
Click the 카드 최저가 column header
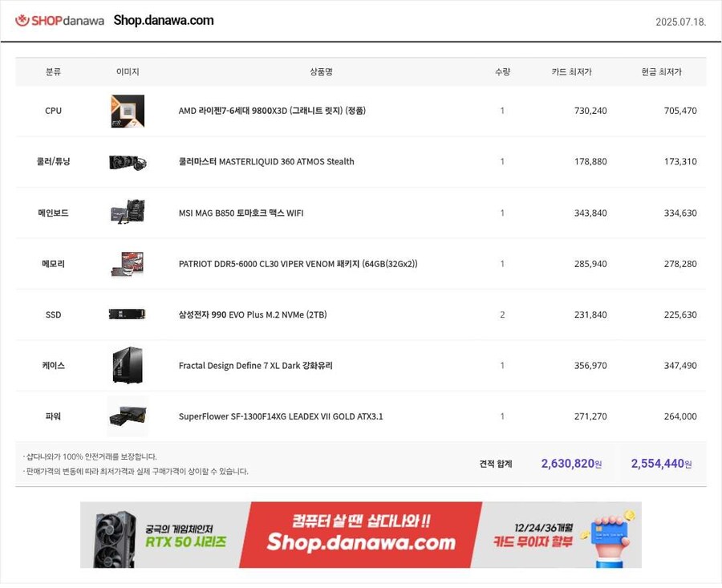pyautogui.click(x=571, y=72)
